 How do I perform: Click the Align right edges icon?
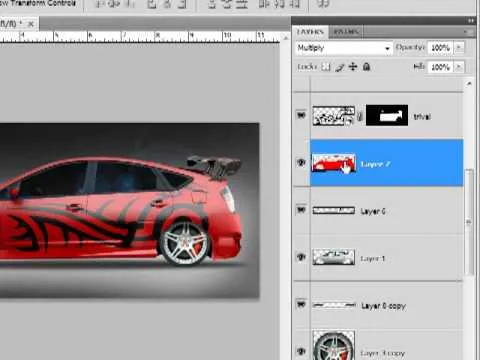(182, 3)
